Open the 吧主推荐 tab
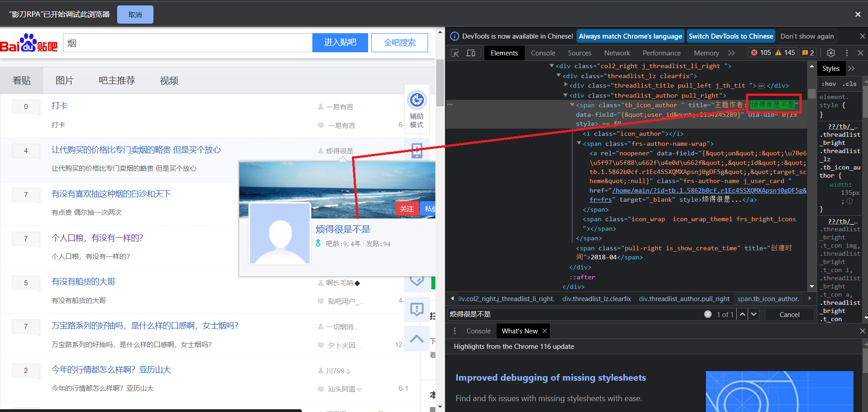The image size is (868, 412). click(117, 80)
